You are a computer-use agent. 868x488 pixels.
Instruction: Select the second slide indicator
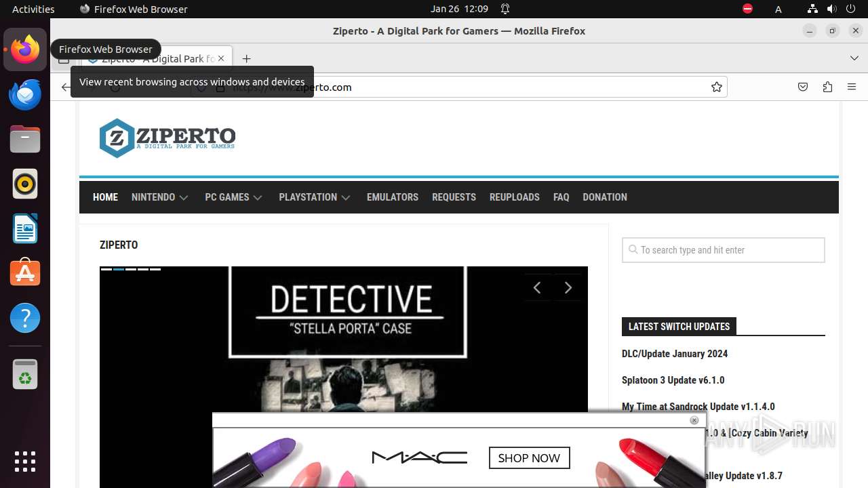[x=118, y=269]
